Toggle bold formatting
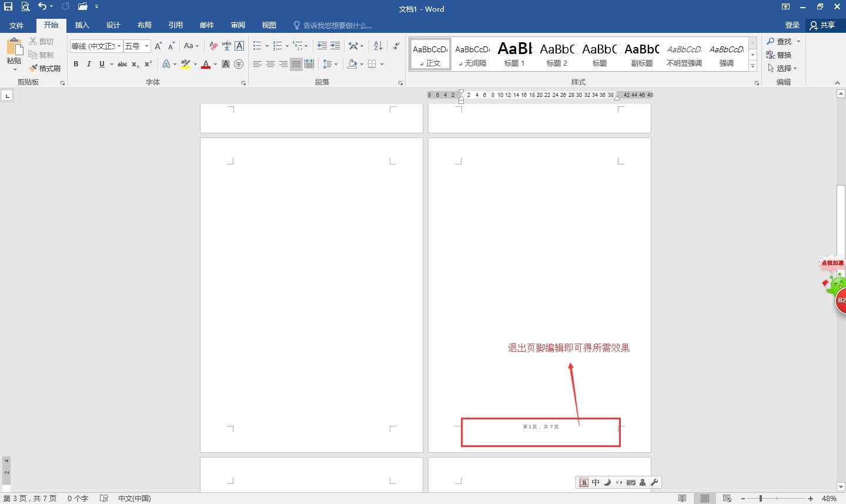This screenshot has height=504, width=846. coord(76,64)
